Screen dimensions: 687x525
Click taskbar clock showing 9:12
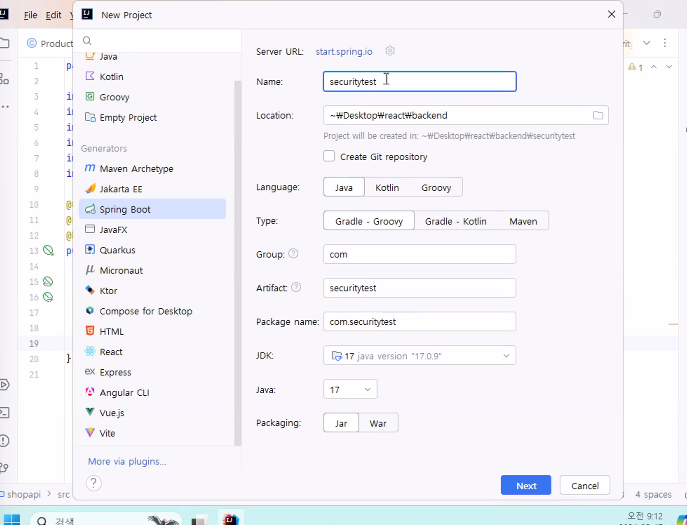[x=645, y=517]
